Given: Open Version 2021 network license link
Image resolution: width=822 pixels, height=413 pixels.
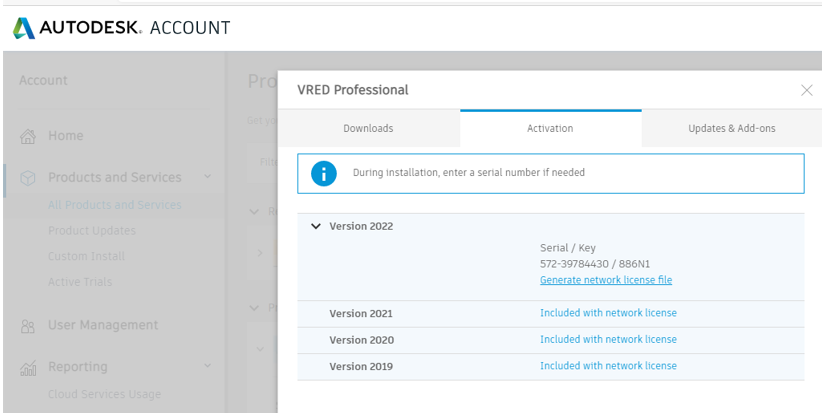Looking at the screenshot, I should [x=608, y=313].
